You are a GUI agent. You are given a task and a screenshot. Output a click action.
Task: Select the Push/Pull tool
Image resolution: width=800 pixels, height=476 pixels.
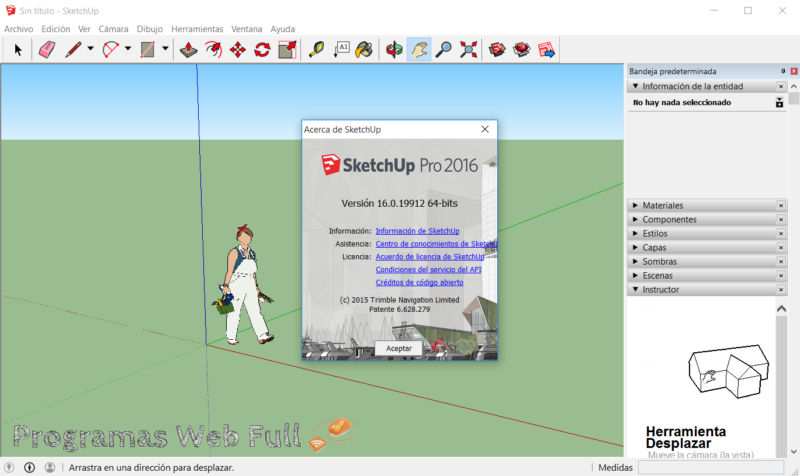189,50
